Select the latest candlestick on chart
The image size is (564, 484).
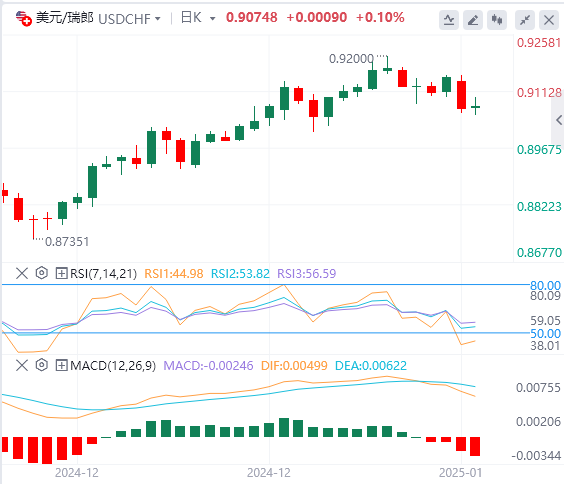click(x=476, y=106)
